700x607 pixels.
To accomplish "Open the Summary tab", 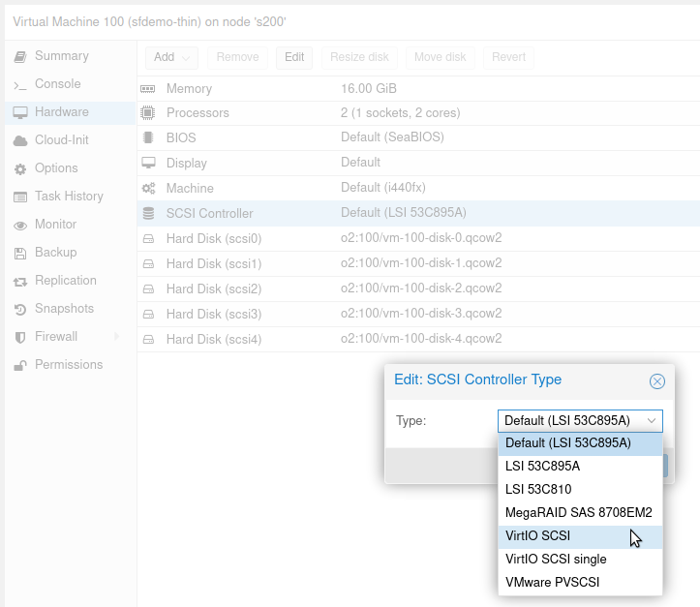I will point(70,56).
